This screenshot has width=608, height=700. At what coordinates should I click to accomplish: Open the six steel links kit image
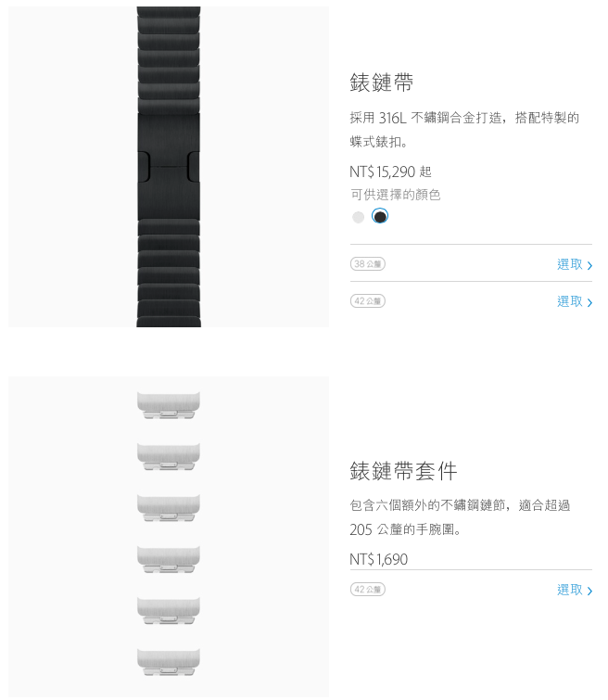169,537
